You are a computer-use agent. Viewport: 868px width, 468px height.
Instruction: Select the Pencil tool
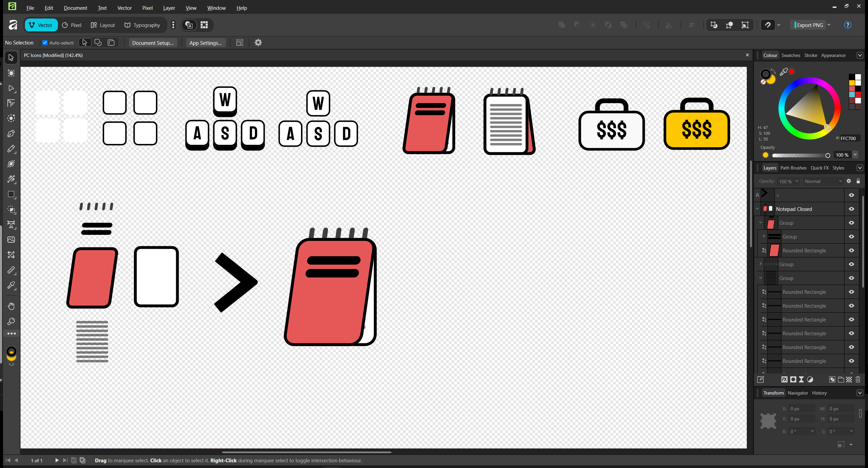pyautogui.click(x=11, y=149)
